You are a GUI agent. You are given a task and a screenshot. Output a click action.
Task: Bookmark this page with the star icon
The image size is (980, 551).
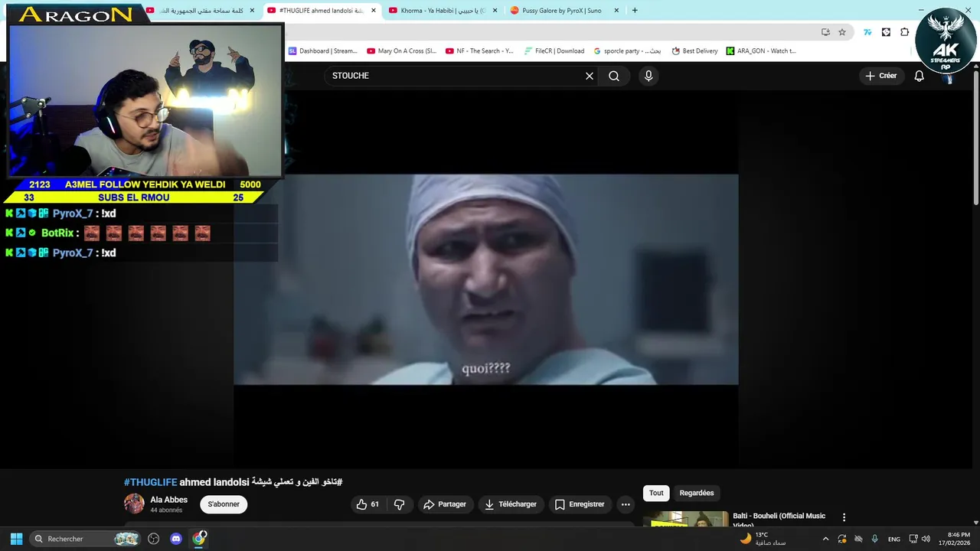(842, 32)
